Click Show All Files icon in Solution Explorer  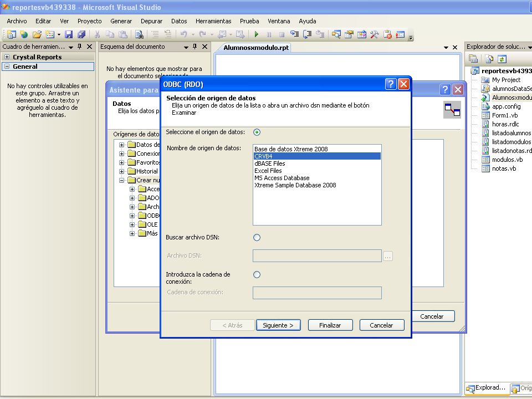click(489, 59)
